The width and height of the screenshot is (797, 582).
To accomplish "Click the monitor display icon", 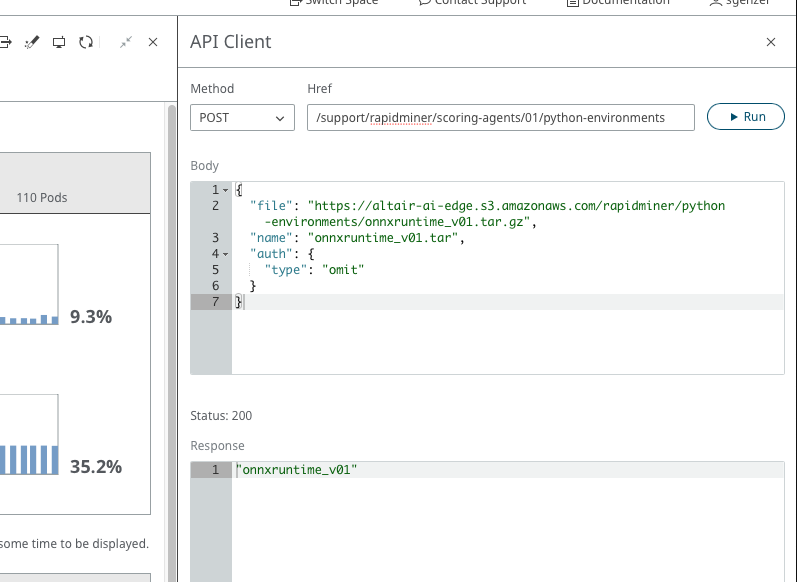I will point(59,42).
